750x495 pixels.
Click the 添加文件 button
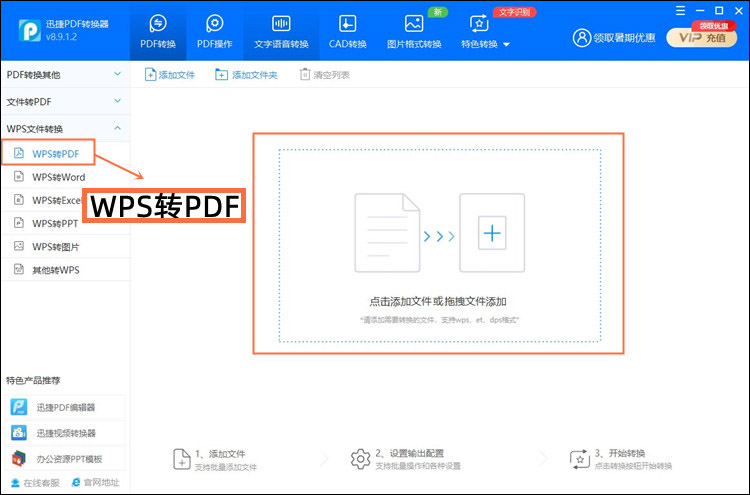(x=170, y=75)
